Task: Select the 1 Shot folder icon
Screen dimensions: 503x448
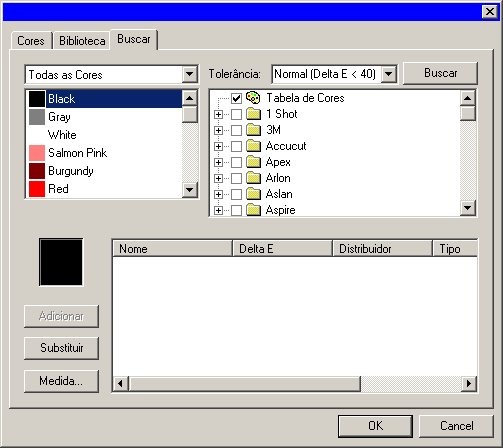Action: click(x=253, y=114)
